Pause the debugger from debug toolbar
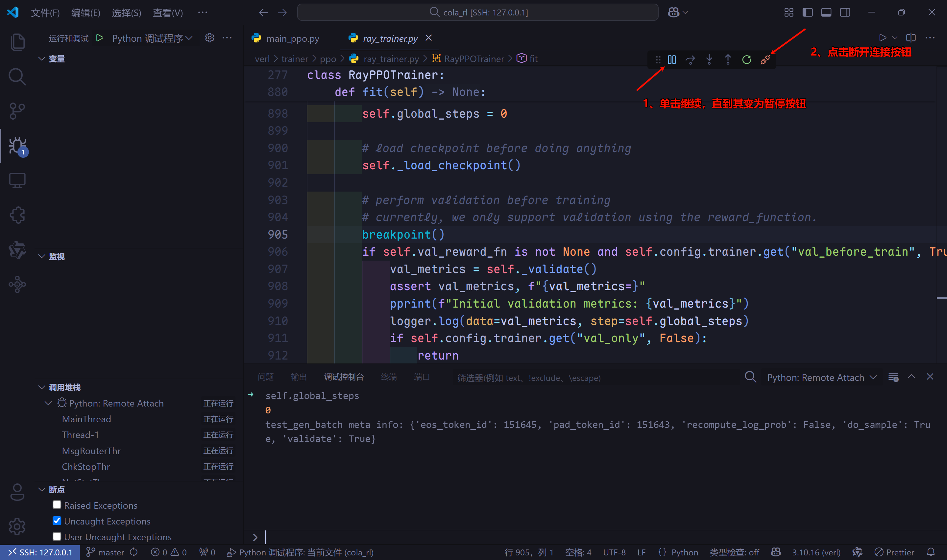The image size is (947, 560). (671, 59)
